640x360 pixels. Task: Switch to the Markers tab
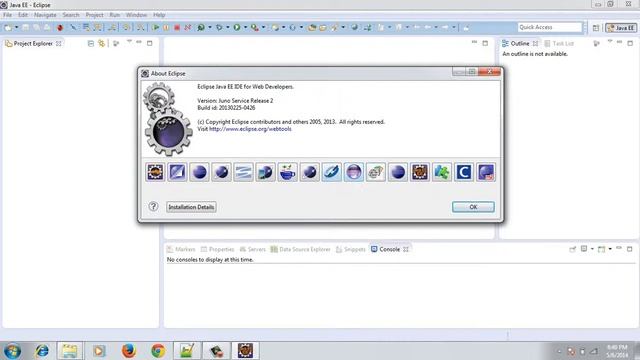[x=181, y=249]
